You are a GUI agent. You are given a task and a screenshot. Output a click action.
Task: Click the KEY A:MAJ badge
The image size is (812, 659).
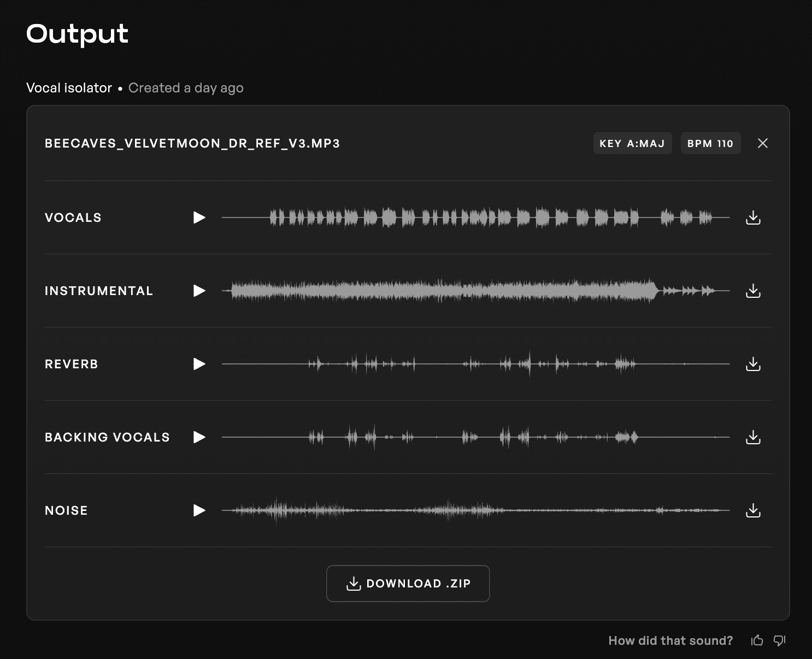pyautogui.click(x=632, y=143)
